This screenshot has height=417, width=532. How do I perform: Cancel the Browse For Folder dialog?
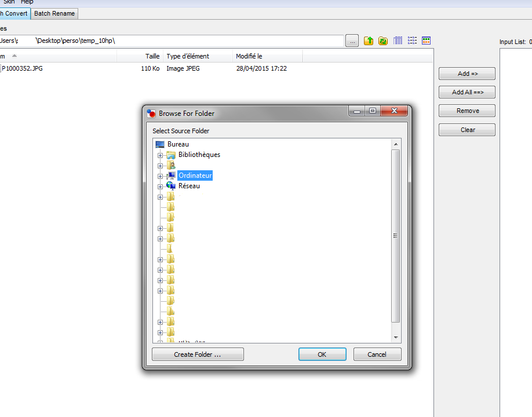click(x=377, y=354)
